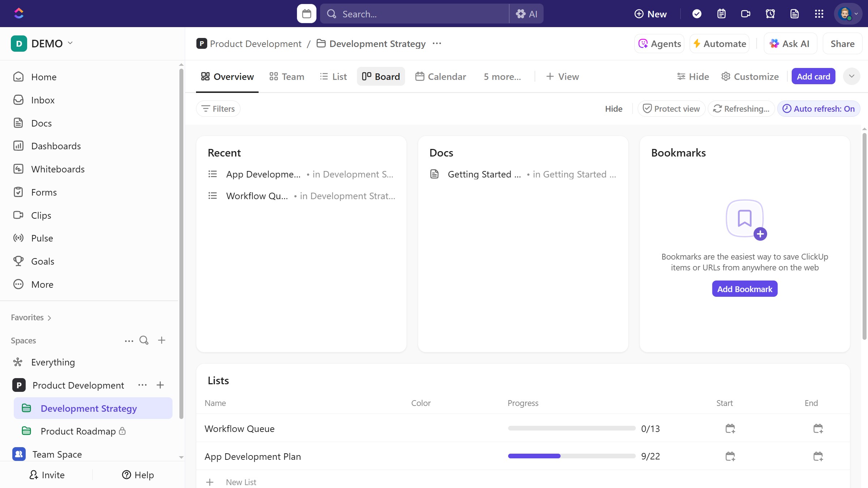
Task: Toggle Auto refresh On
Action: [818, 109]
